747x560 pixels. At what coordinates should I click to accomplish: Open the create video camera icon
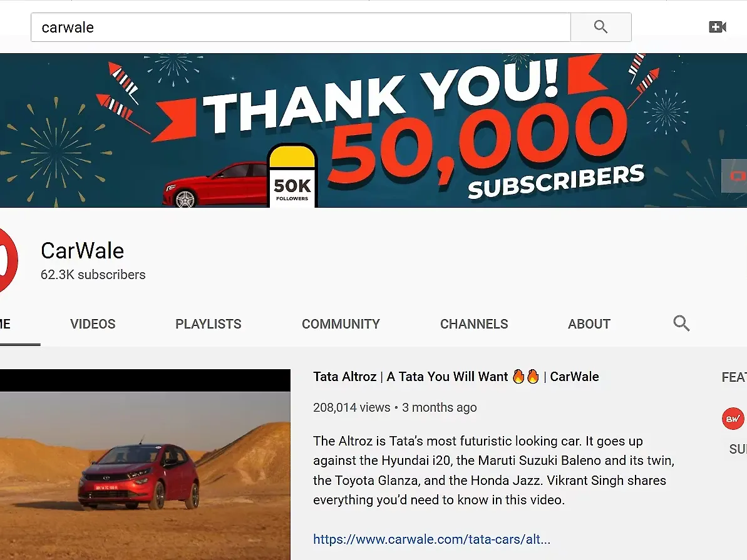718,27
